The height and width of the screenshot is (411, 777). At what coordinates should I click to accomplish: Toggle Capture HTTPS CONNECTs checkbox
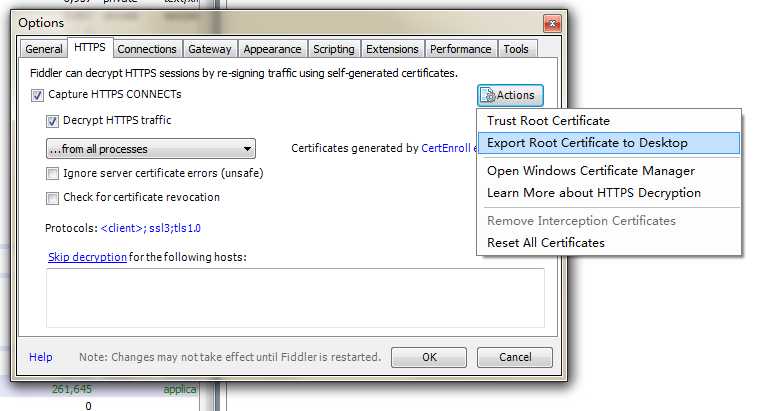coord(37,95)
